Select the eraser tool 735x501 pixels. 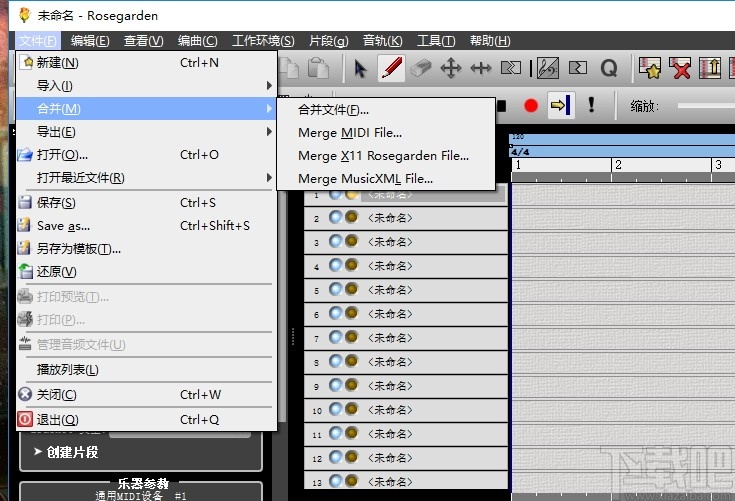pyautogui.click(x=420, y=68)
